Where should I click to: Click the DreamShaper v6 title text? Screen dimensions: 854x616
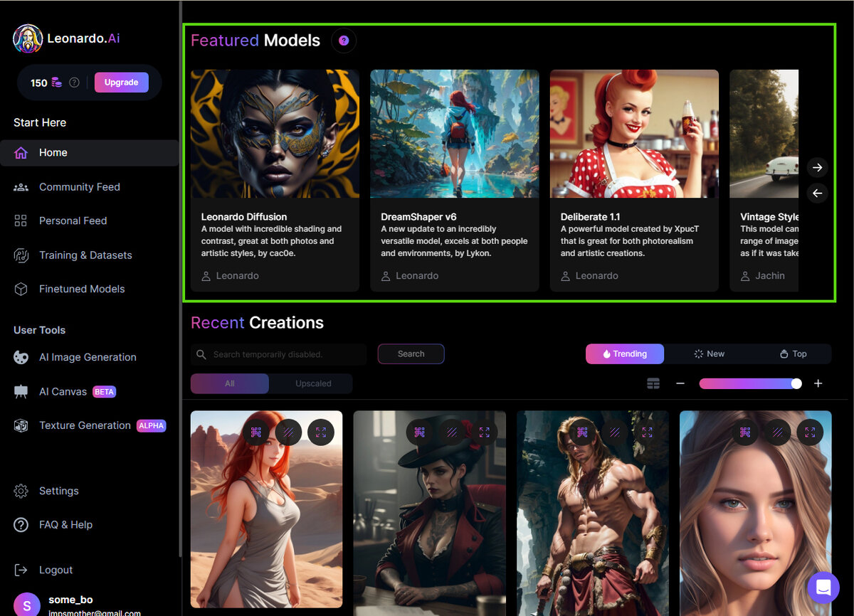click(x=418, y=217)
